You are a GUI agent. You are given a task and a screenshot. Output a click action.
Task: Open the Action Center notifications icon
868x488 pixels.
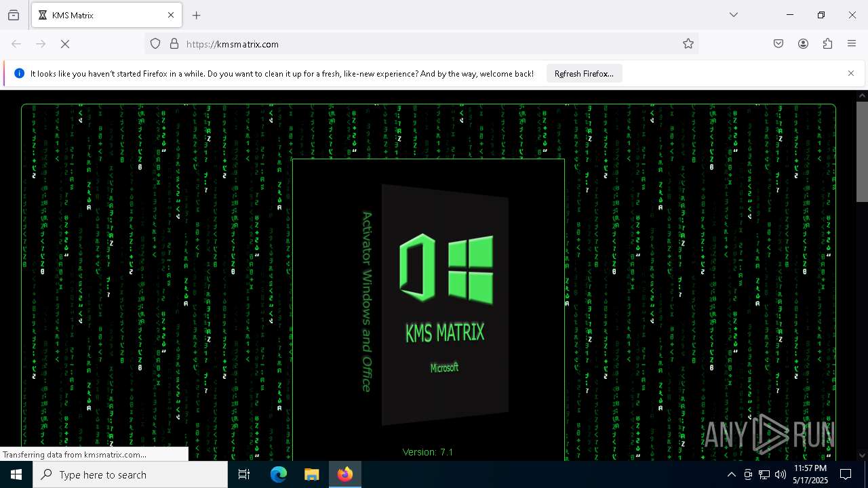[x=846, y=474]
